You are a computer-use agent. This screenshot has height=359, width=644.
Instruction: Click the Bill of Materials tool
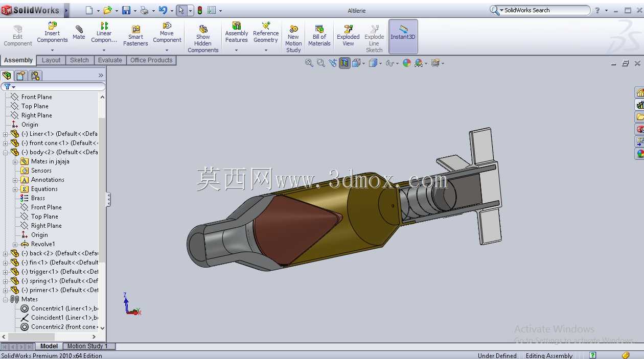[319, 36]
